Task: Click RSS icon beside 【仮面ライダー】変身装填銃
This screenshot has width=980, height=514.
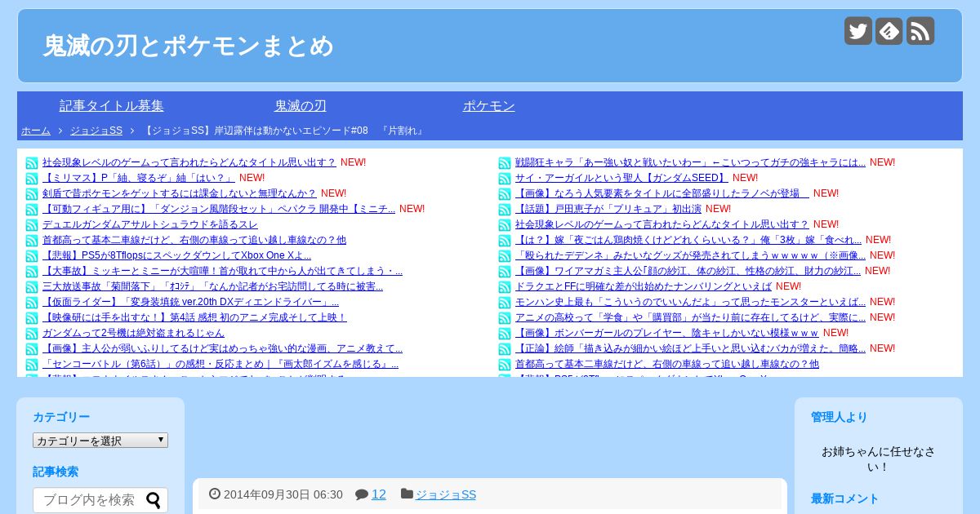Action: point(32,303)
